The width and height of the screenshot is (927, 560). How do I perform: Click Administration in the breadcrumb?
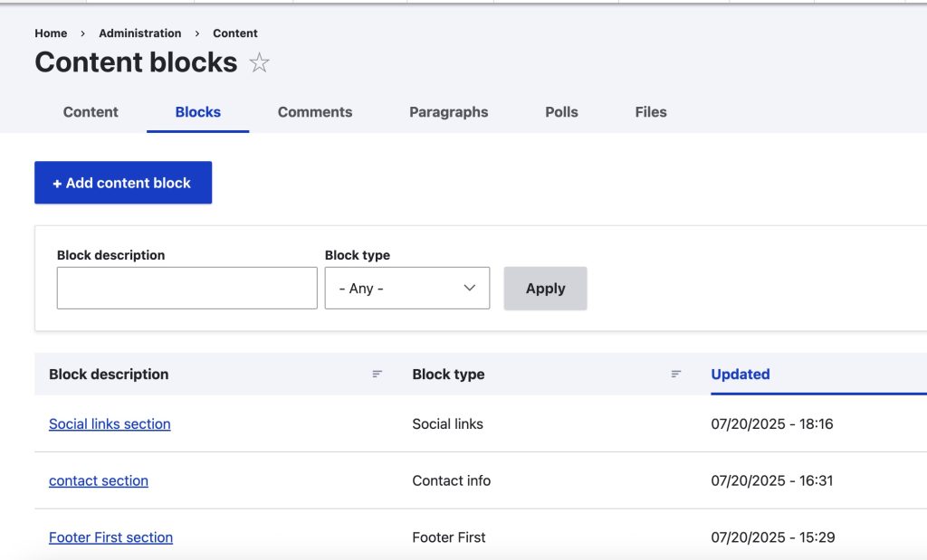click(140, 33)
